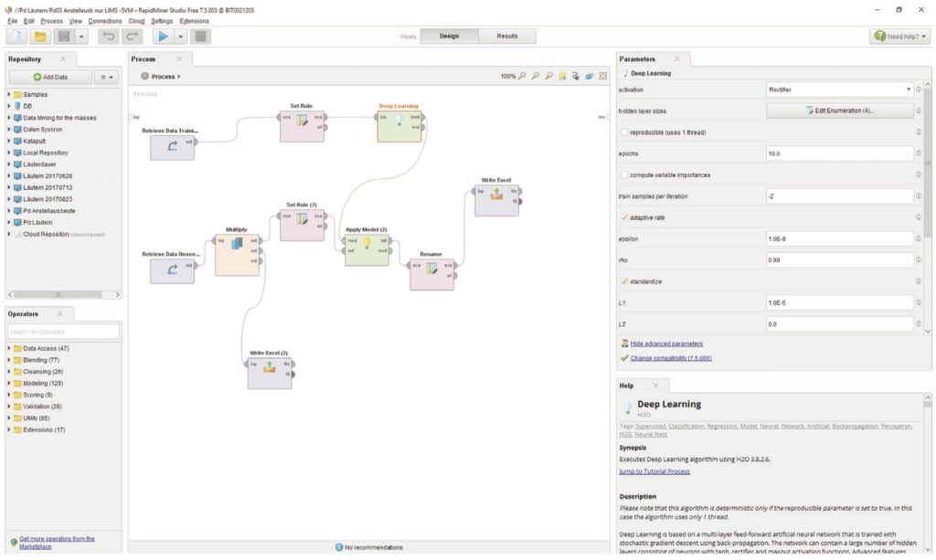Click the Open Process folder icon

[x=40, y=37]
